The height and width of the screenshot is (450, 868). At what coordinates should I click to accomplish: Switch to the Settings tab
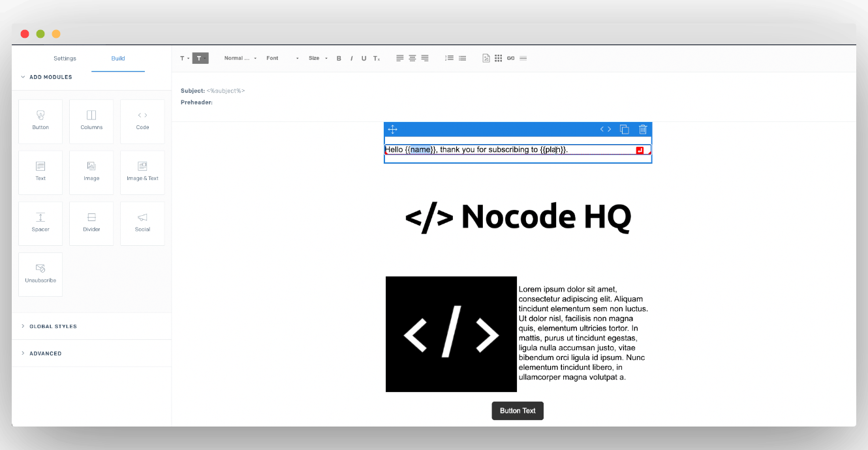[65, 59]
